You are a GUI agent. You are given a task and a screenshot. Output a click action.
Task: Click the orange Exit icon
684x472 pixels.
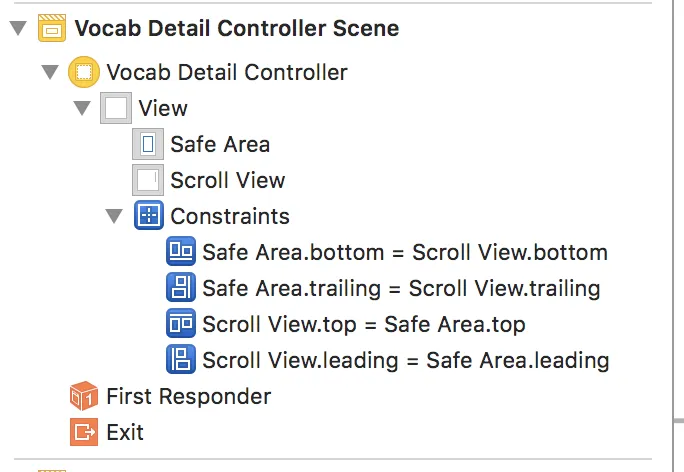click(84, 432)
